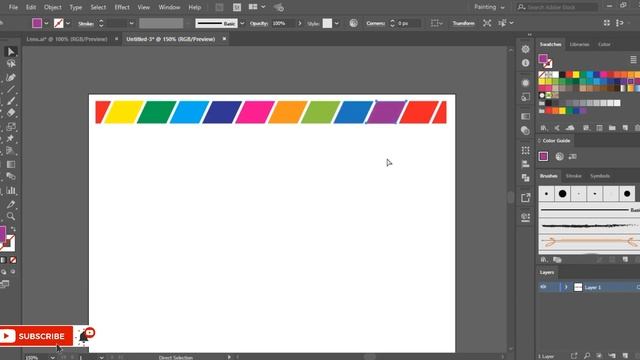
Task: Click the Opacity label link
Action: pos(259,24)
